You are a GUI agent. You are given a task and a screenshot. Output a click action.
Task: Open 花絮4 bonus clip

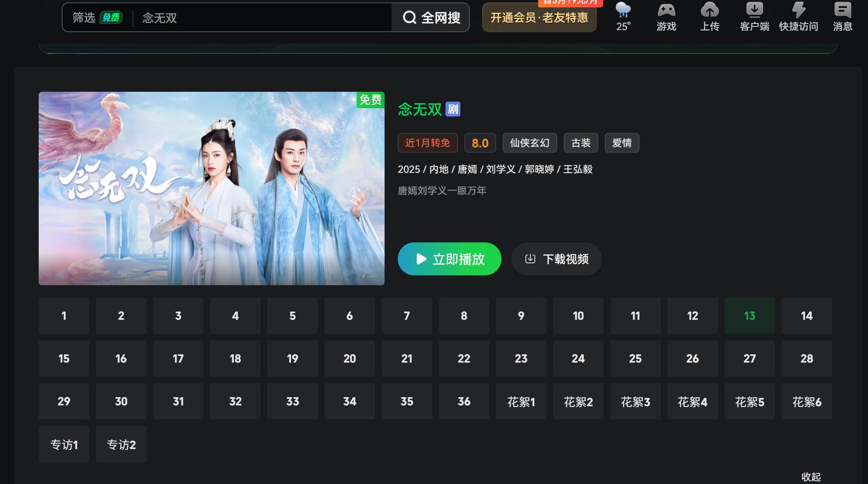693,401
